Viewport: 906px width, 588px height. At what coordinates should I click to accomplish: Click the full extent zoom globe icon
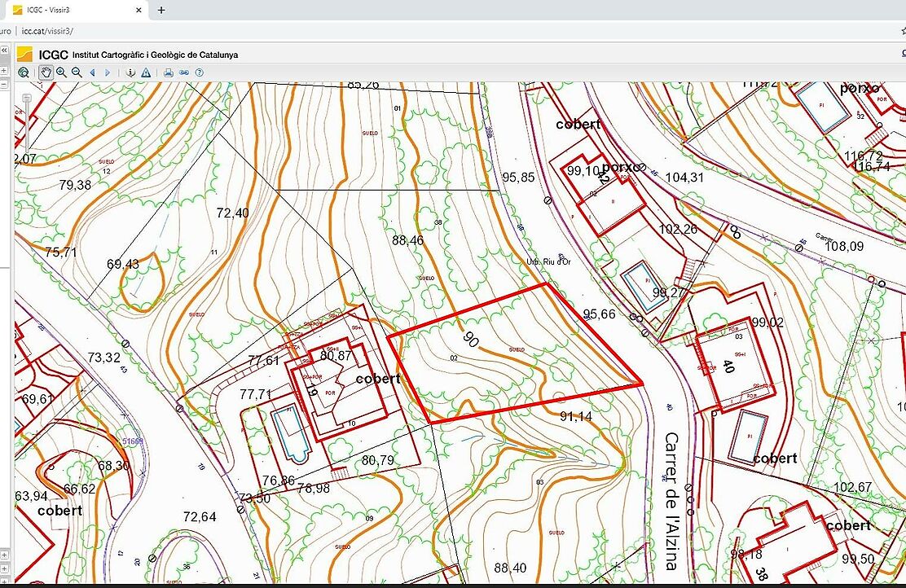tap(23, 72)
